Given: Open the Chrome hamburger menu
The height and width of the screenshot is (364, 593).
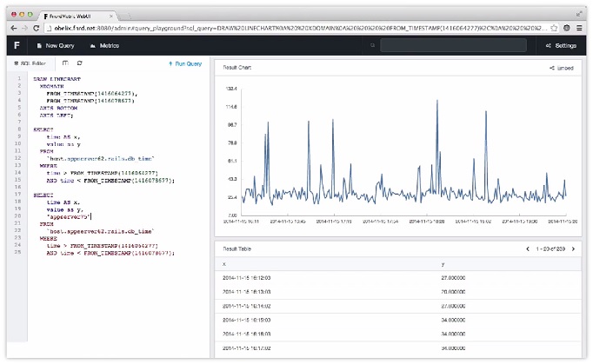Looking at the screenshot, I should (580, 28).
